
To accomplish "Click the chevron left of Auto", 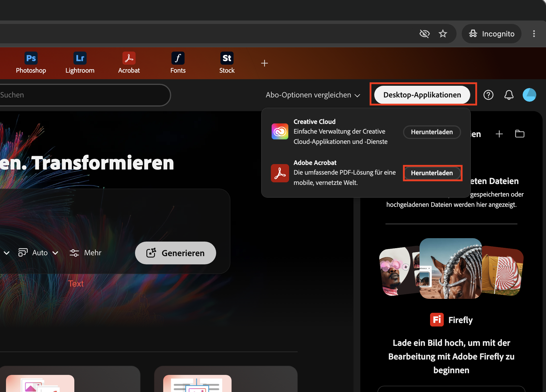I will pos(7,253).
